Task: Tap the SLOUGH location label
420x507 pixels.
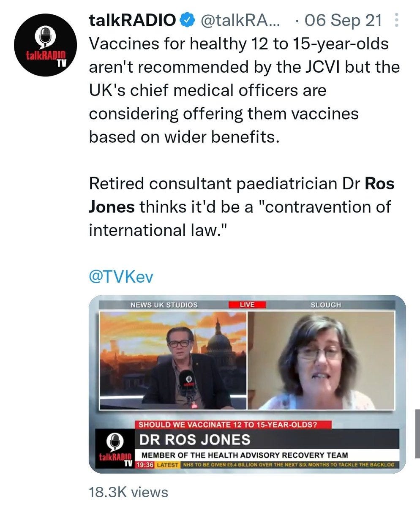Action: [x=326, y=305]
